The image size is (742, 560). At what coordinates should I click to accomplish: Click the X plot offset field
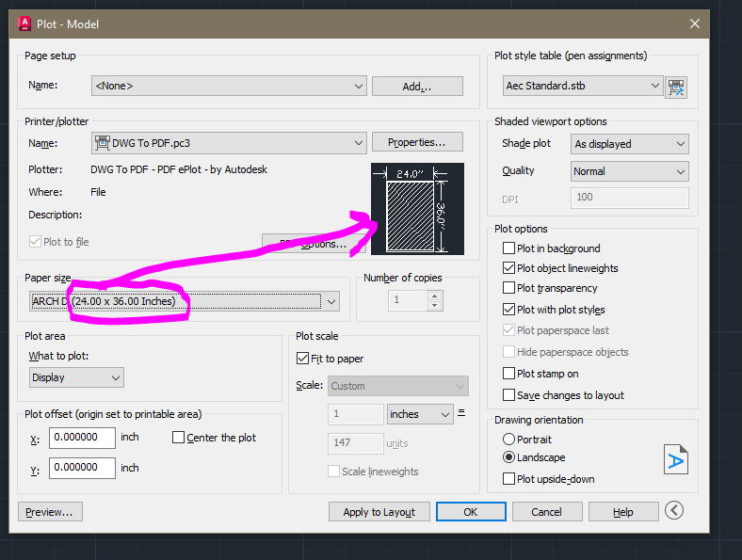click(82, 438)
